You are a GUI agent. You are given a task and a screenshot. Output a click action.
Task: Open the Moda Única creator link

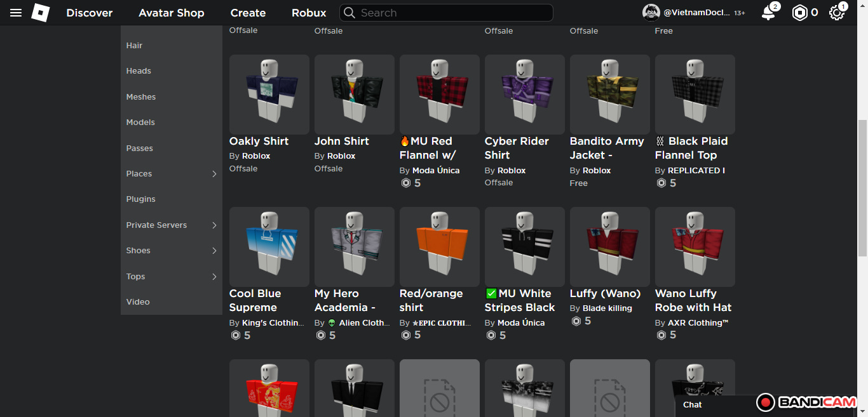point(435,170)
